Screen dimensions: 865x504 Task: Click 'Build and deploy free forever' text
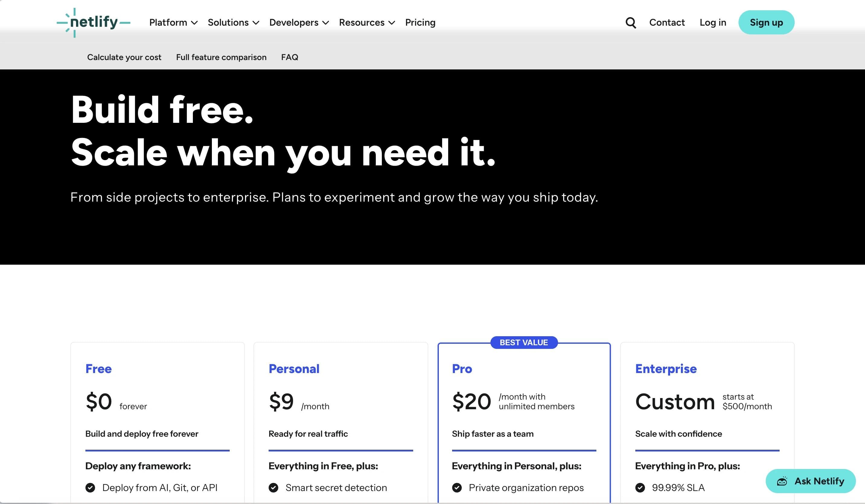(x=142, y=434)
